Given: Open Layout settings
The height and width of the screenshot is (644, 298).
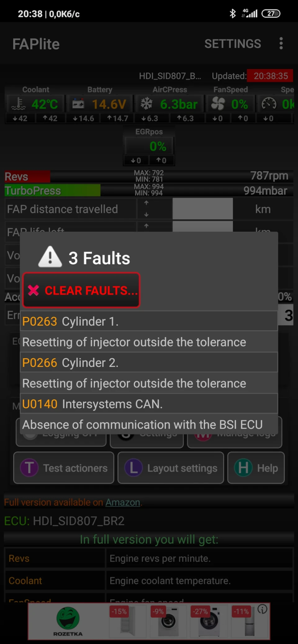Looking at the screenshot, I should tap(171, 468).
